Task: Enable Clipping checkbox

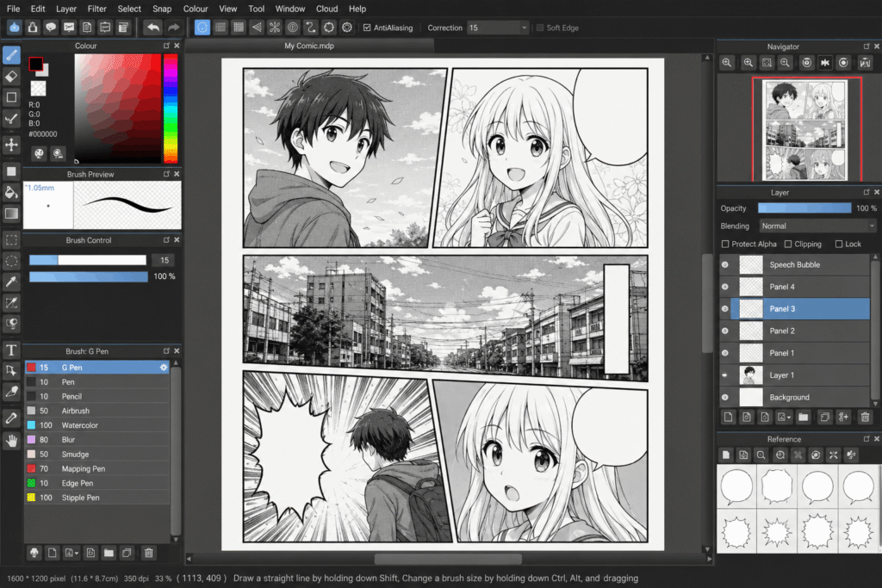Action: coord(788,244)
